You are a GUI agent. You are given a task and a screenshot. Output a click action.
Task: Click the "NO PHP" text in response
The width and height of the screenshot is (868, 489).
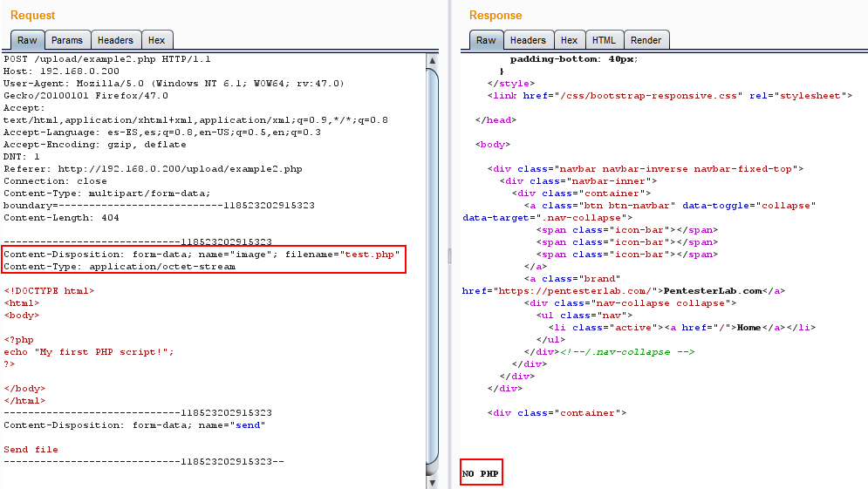[481, 473]
